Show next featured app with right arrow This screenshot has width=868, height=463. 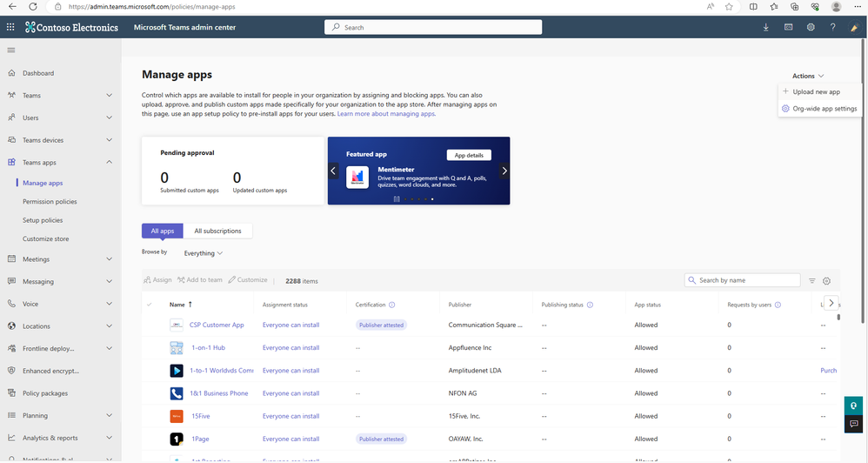pos(504,171)
